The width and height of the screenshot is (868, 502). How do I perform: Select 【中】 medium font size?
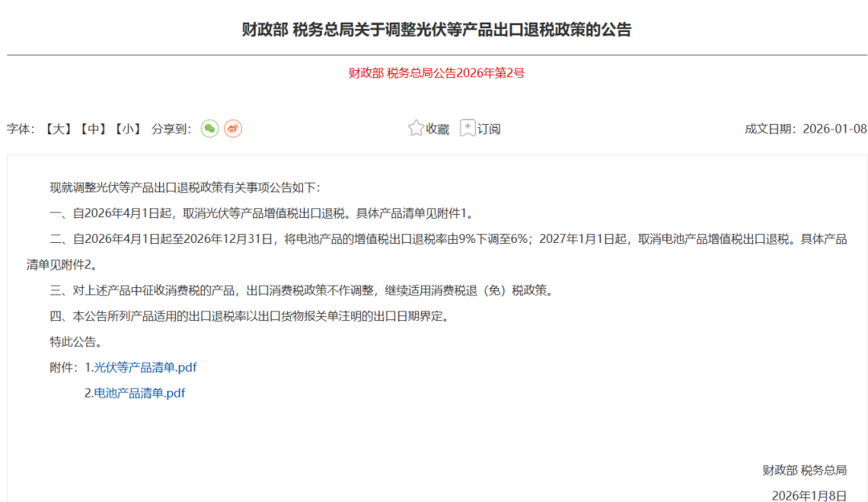pyautogui.click(x=92, y=128)
